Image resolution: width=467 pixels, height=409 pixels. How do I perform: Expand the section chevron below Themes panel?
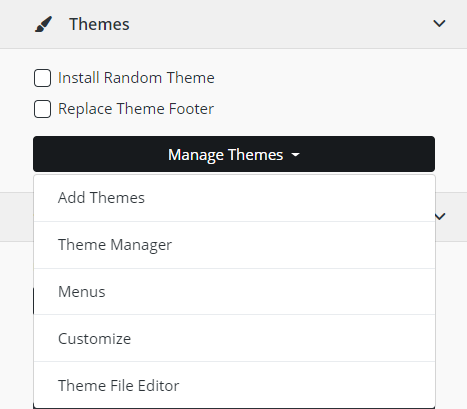click(440, 216)
